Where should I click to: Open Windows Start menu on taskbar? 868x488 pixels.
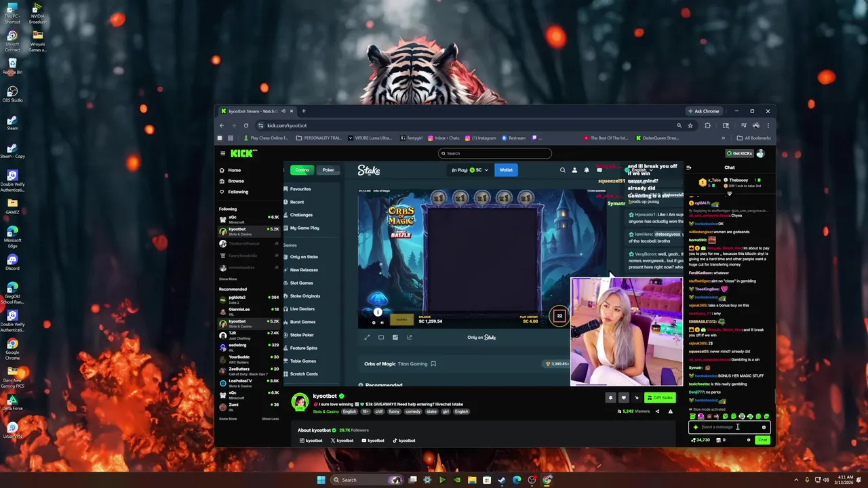[321, 480]
